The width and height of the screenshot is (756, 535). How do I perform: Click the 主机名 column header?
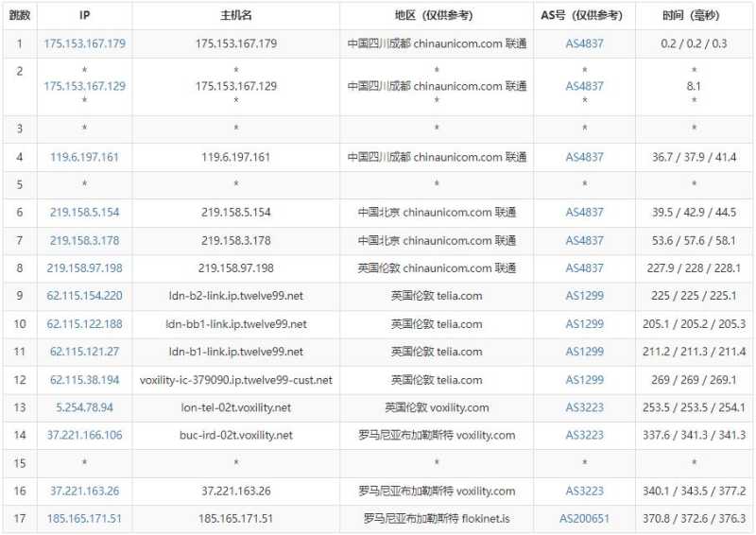(x=235, y=15)
